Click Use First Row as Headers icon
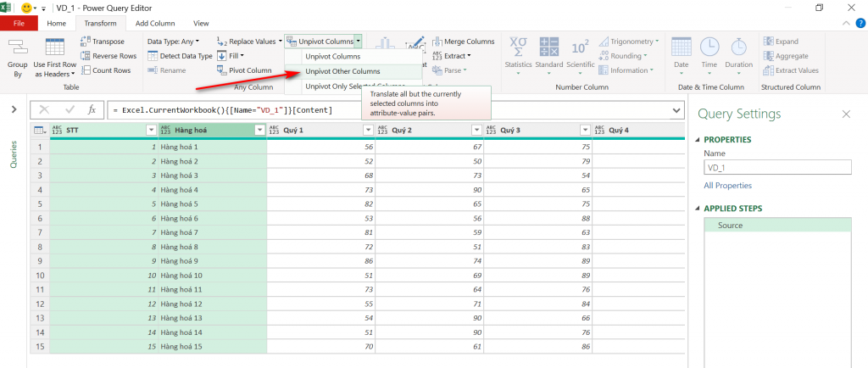This screenshot has width=868, height=368. [55, 47]
